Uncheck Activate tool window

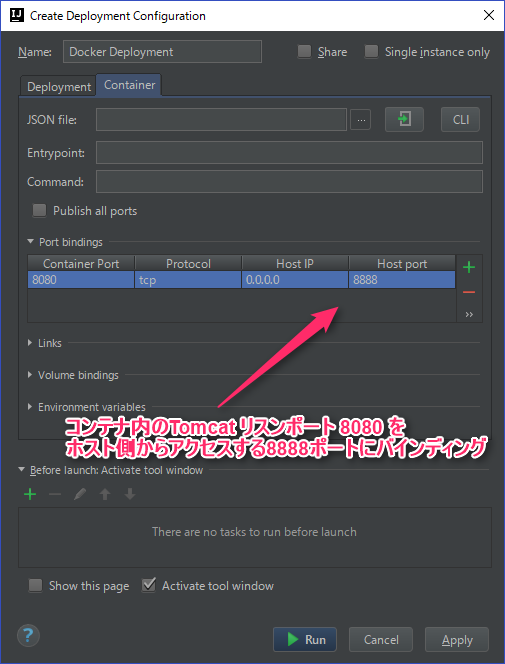[149, 585]
